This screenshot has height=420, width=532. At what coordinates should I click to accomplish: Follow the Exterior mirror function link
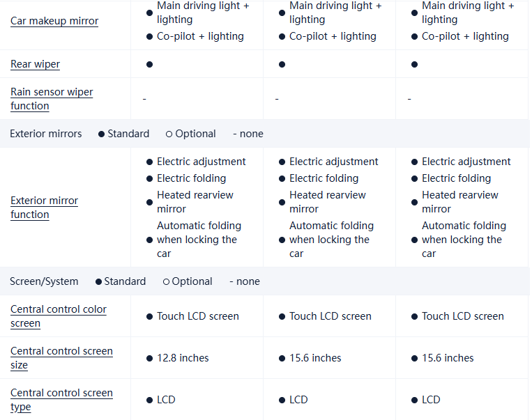pos(44,208)
